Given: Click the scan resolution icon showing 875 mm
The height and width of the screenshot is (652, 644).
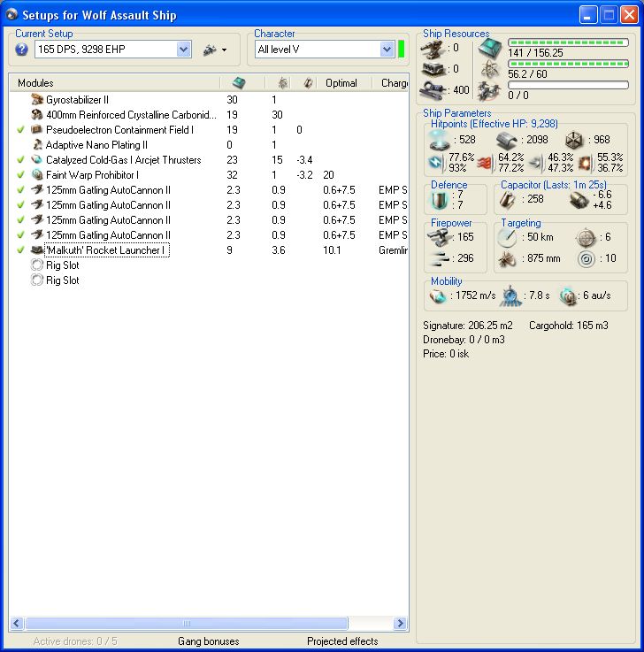Looking at the screenshot, I should point(507,259).
